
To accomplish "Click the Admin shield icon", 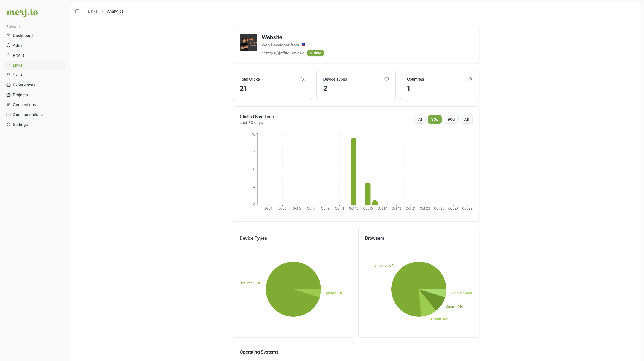I will coord(9,45).
